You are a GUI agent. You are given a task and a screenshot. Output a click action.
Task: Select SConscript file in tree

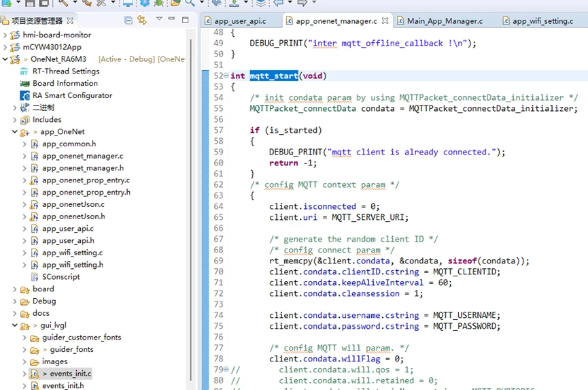click(x=60, y=277)
